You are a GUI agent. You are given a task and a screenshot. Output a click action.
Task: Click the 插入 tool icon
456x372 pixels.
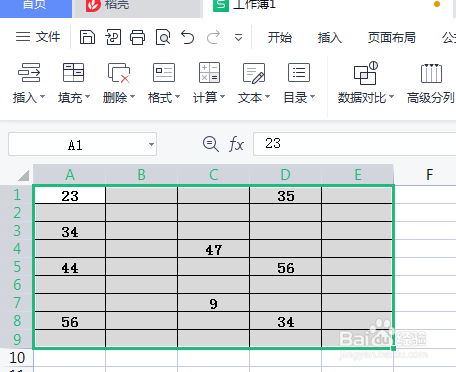pyautogui.click(x=29, y=73)
